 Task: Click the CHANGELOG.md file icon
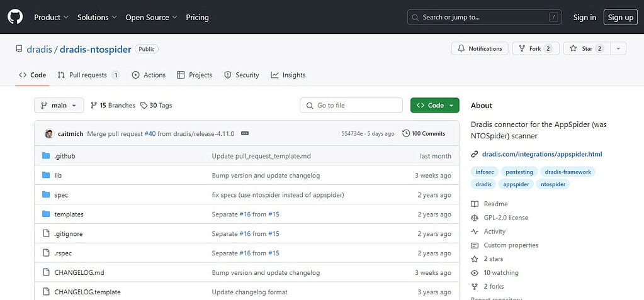(46, 272)
